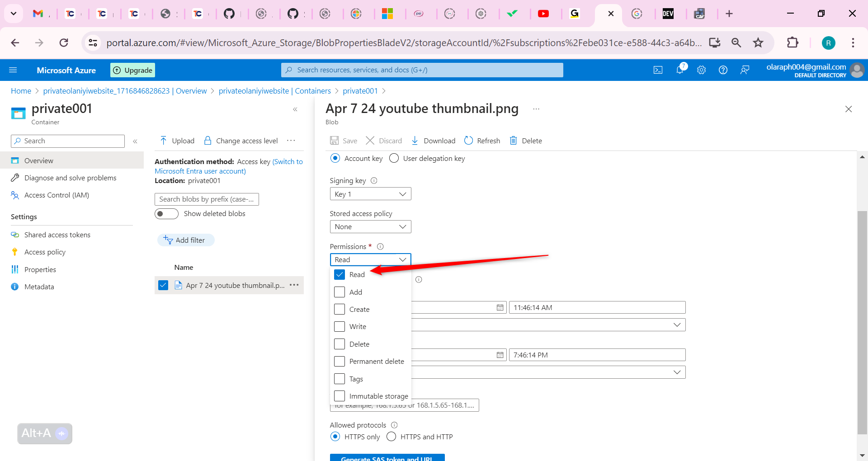This screenshot has width=868, height=461.
Task: Open the blob row context menu dots
Action: [294, 285]
